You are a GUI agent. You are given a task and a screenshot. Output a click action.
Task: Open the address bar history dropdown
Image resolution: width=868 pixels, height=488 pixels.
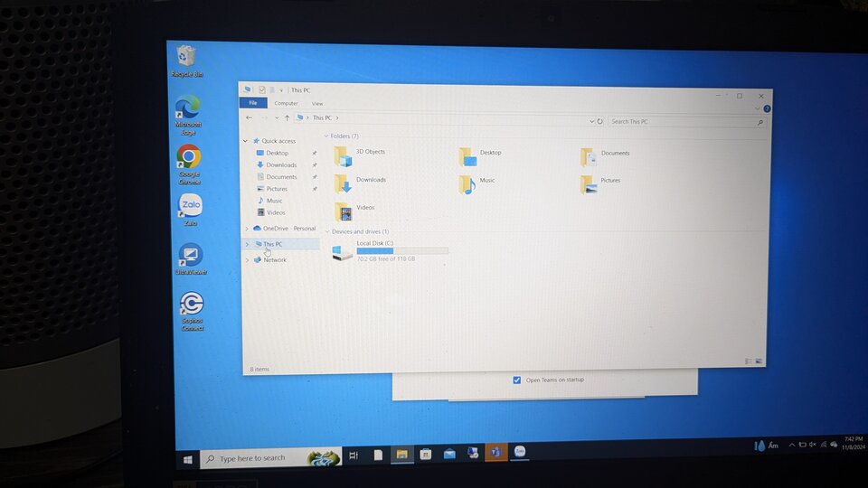(591, 121)
